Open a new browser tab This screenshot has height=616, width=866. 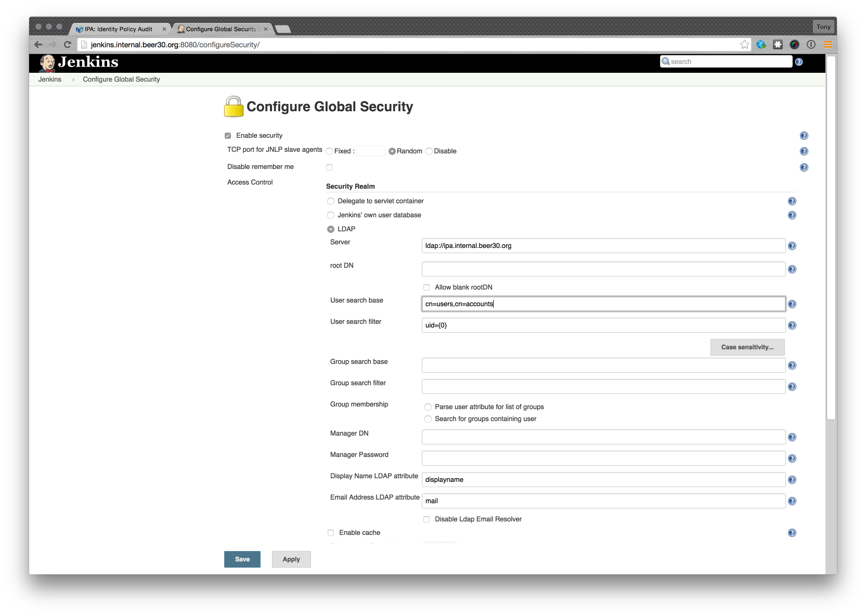pyautogui.click(x=283, y=29)
